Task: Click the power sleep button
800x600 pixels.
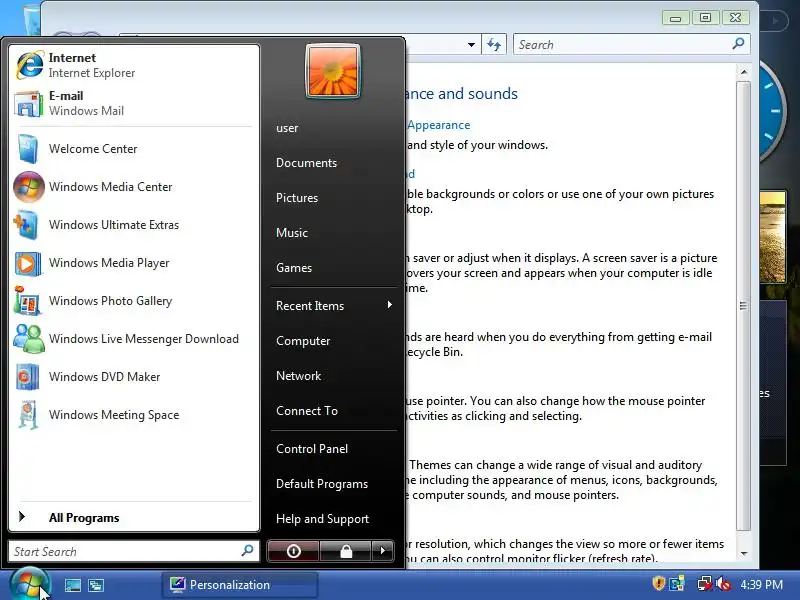Action: tap(293, 551)
